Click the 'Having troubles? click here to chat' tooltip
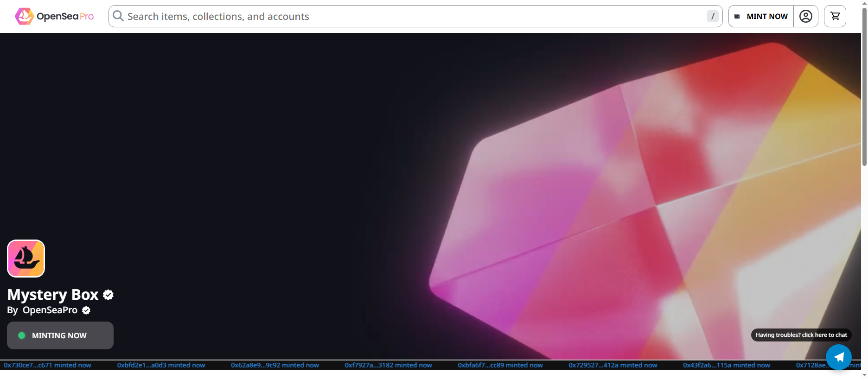The height and width of the screenshot is (379, 868). (x=801, y=335)
